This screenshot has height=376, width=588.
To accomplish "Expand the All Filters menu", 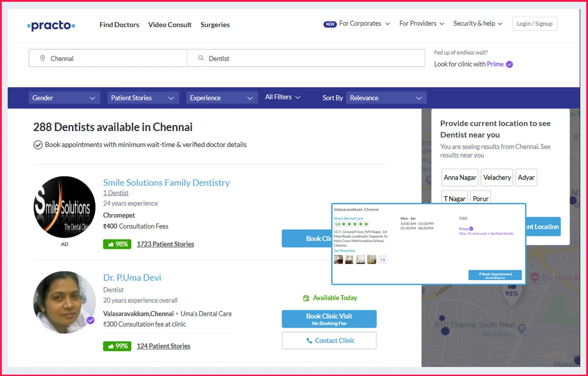I will click(x=282, y=97).
